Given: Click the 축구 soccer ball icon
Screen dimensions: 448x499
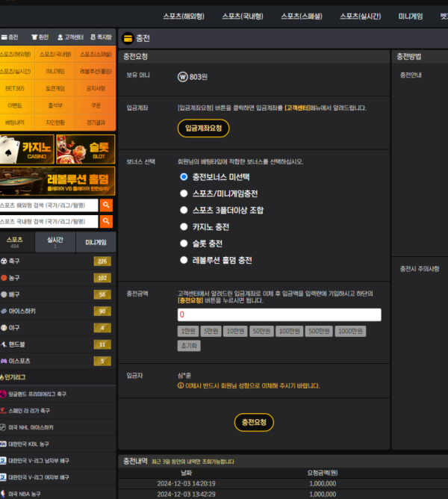Looking at the screenshot, I should [4, 261].
